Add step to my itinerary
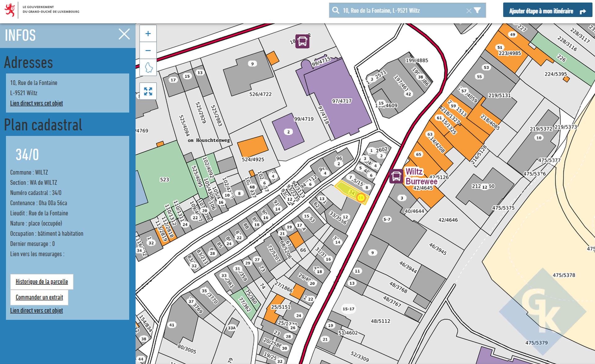The width and height of the screenshot is (595, 364). pos(547,11)
